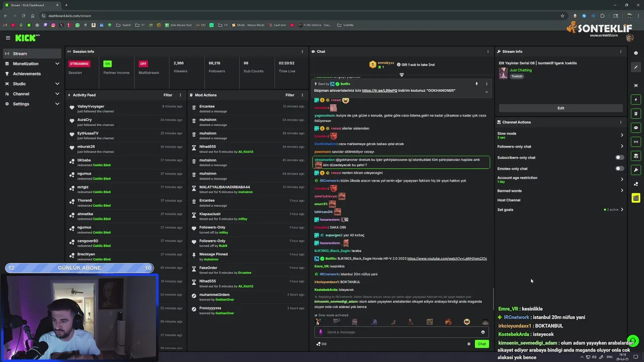
Task: Open the Filter for Mod Actions
Action: [x=290, y=95]
